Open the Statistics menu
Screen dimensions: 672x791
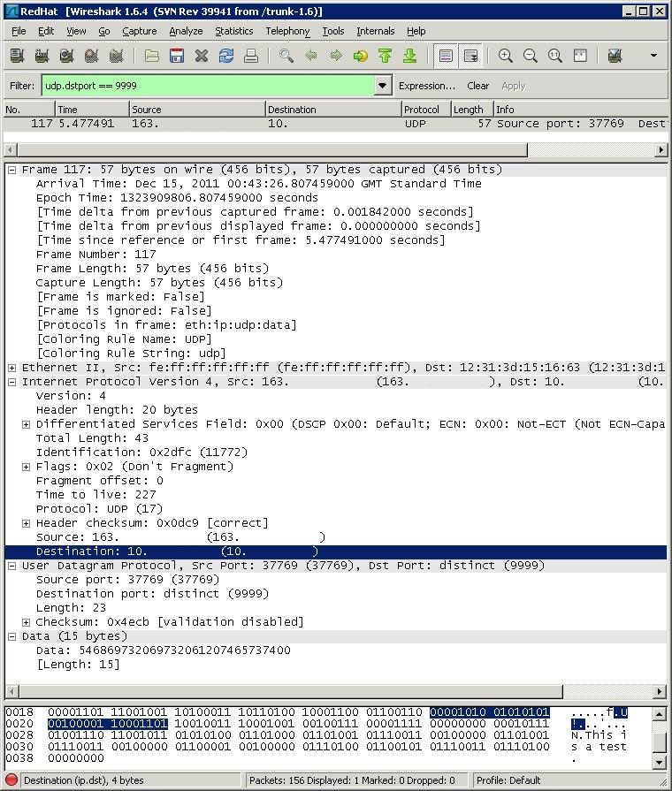[233, 31]
